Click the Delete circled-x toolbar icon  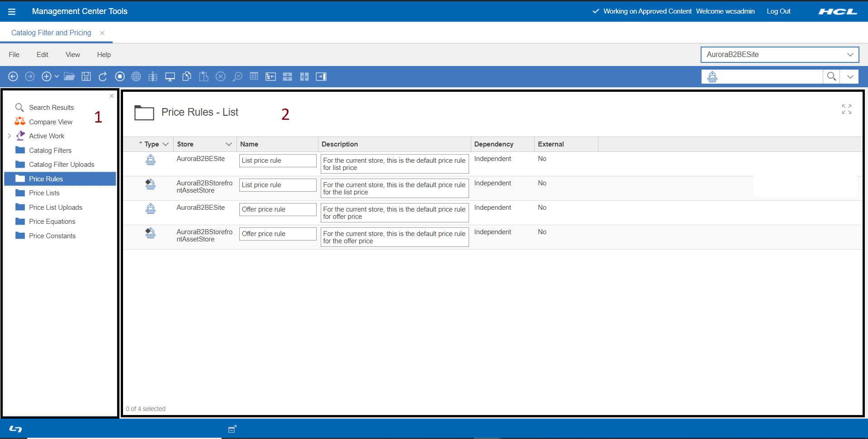point(220,76)
